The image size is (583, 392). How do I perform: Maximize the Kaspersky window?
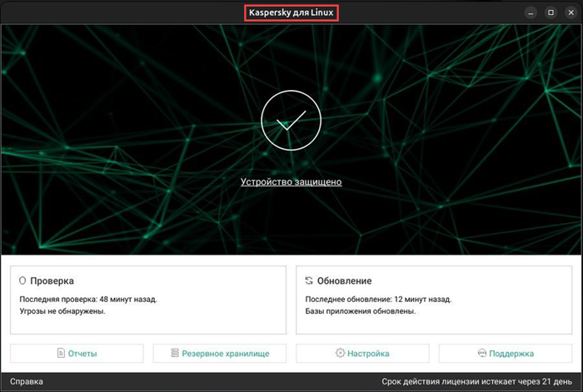[x=551, y=12]
